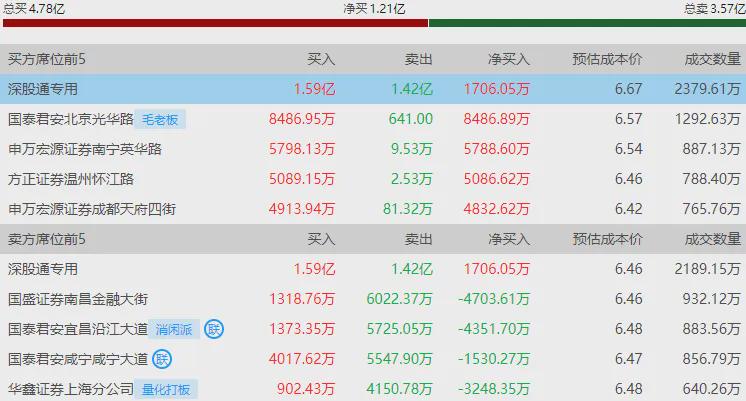Click sell value 4150.78万
This screenshot has width=746, height=401.
(400, 389)
